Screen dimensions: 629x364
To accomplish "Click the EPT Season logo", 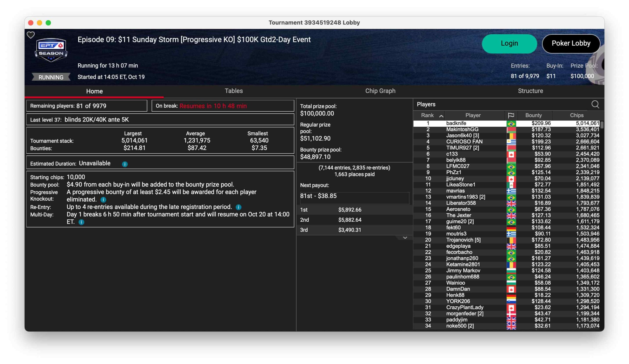I will click(x=51, y=50).
